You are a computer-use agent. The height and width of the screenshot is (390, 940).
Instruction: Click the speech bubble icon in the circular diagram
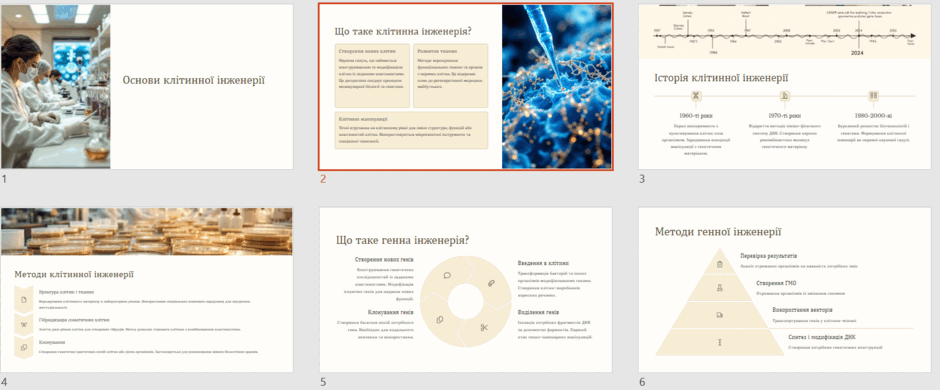[447, 276]
